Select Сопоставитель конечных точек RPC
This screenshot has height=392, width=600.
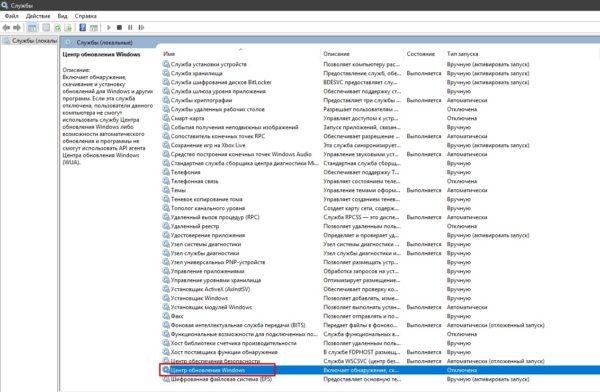pyautogui.click(x=218, y=136)
